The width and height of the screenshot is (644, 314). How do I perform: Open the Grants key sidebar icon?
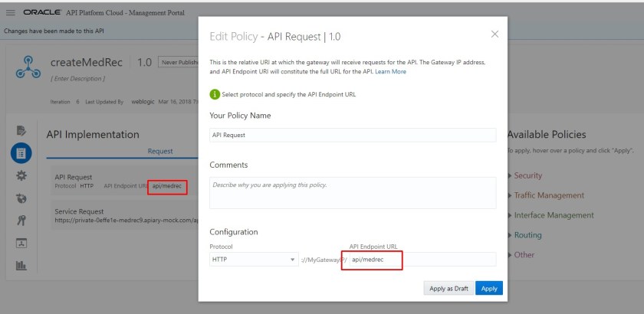[x=21, y=221]
